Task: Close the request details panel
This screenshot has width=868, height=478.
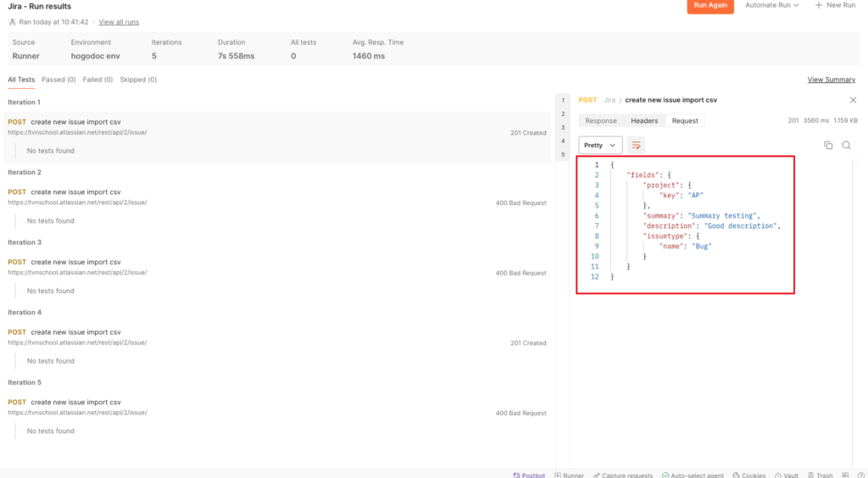Action: 853,100
